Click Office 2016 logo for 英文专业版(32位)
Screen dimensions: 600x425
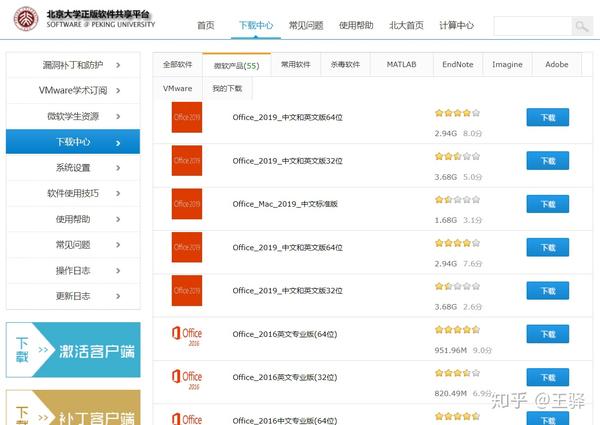pos(187,379)
